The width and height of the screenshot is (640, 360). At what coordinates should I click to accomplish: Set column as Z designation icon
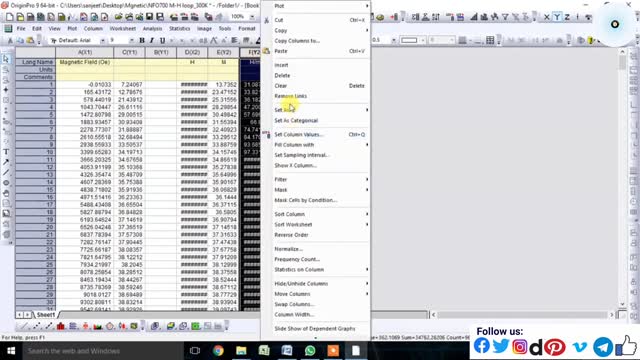click(x=567, y=17)
